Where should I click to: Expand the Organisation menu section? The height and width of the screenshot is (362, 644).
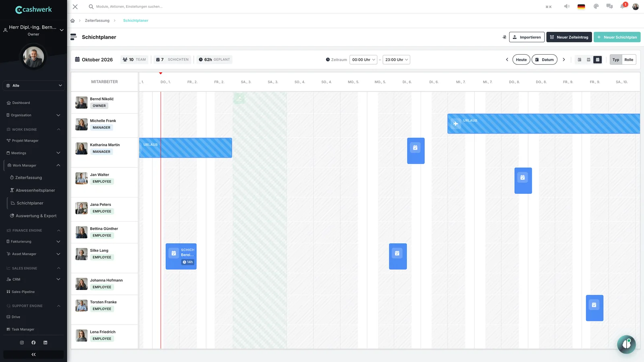(x=33, y=115)
